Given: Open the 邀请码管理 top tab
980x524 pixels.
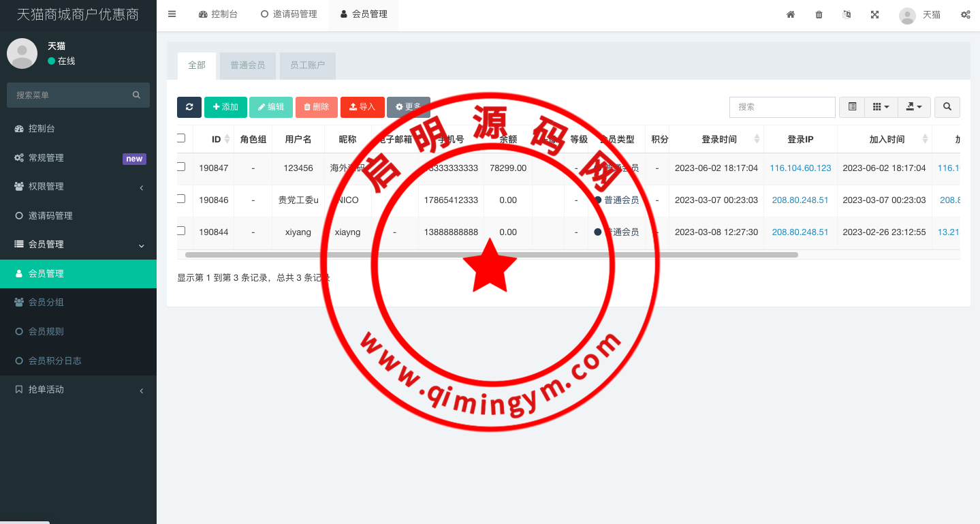Looking at the screenshot, I should tap(289, 14).
